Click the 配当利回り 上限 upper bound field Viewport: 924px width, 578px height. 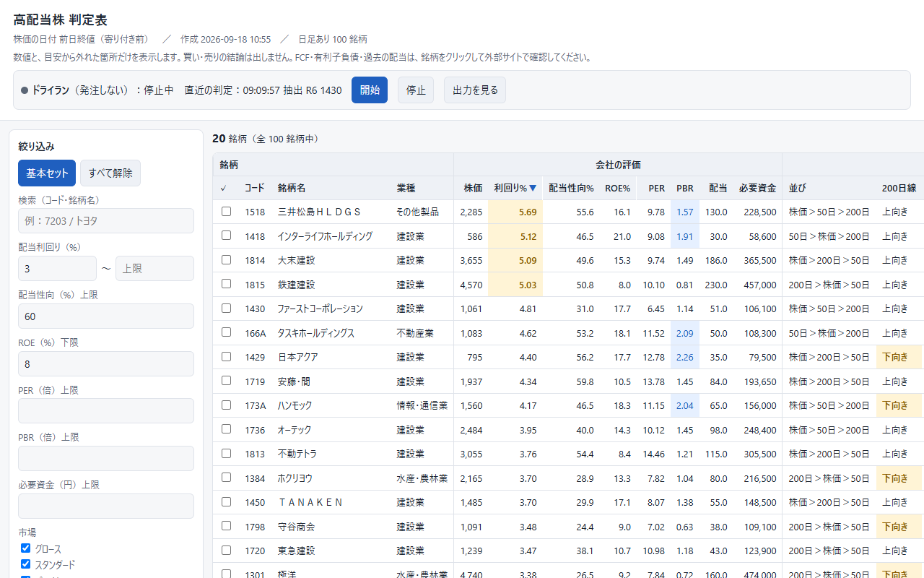154,269
